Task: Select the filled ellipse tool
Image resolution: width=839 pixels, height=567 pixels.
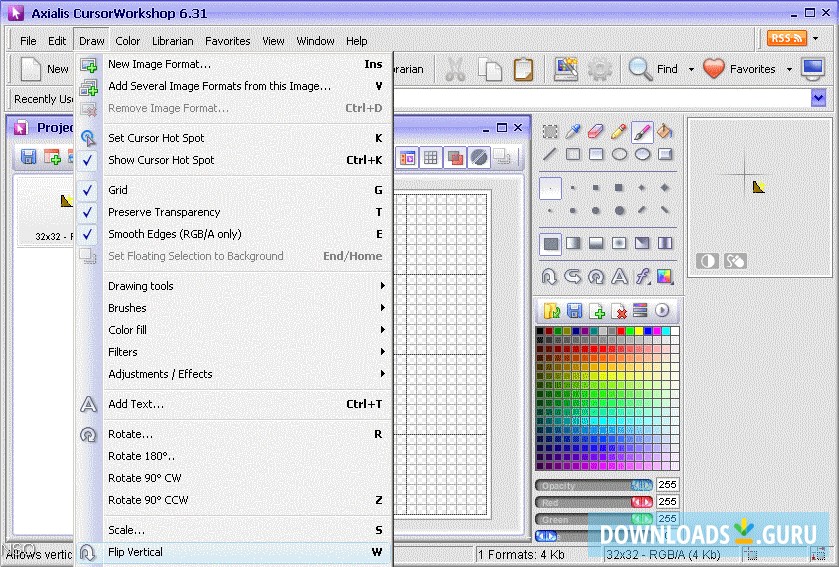Action: tap(642, 155)
